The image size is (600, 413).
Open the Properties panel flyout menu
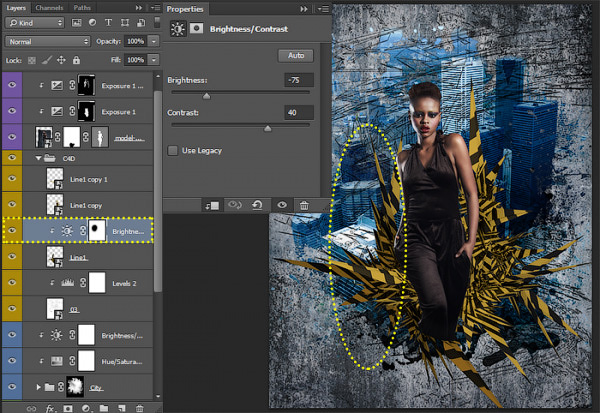point(324,8)
